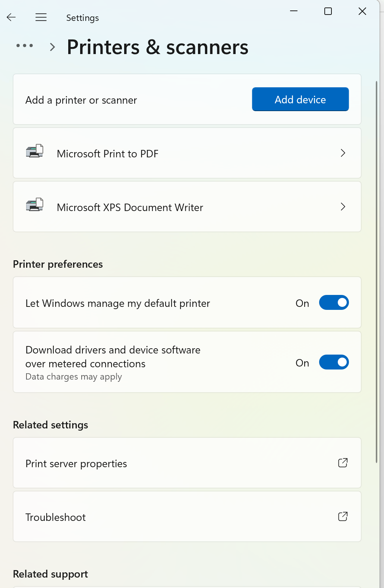This screenshot has width=384, height=588.
Task: Select Microsoft Print to PDF entry
Action: coord(108,154)
